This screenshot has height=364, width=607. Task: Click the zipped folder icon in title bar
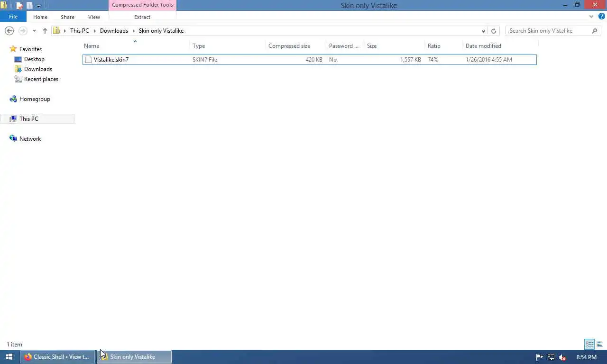click(x=4, y=5)
